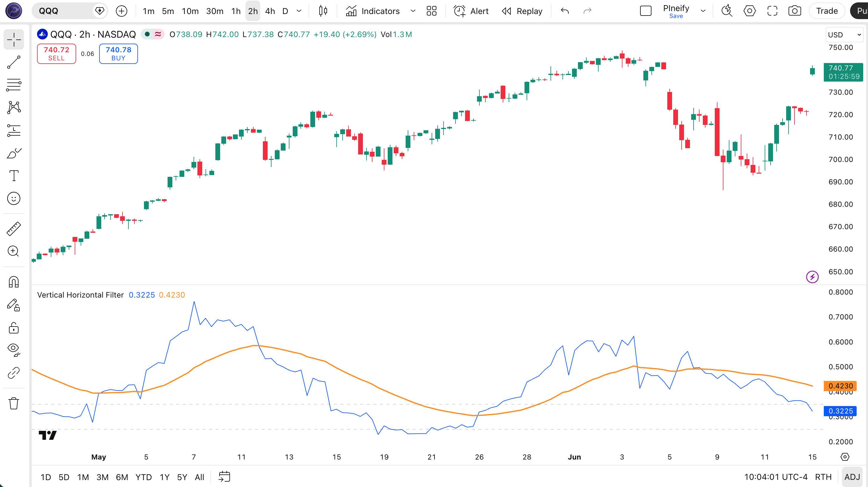The image size is (868, 487).
Task: Expand the PIneify layout menu arrow
Action: click(x=703, y=11)
